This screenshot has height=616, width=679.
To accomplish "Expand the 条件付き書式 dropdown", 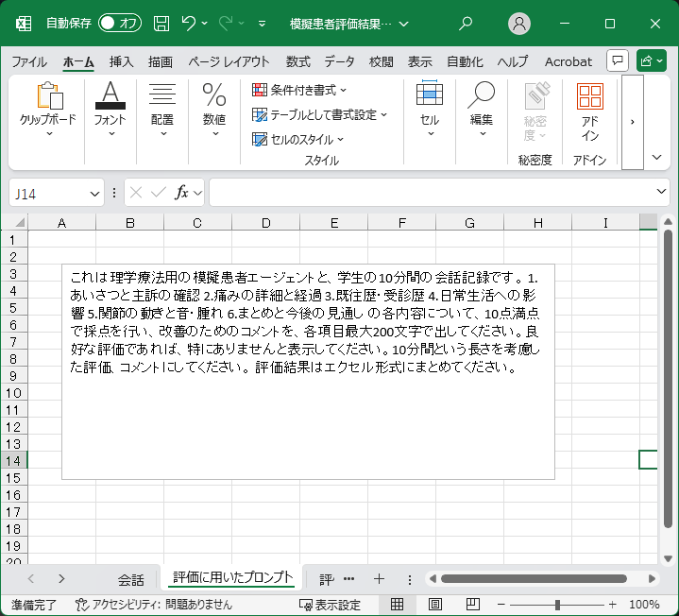I will pos(300,90).
